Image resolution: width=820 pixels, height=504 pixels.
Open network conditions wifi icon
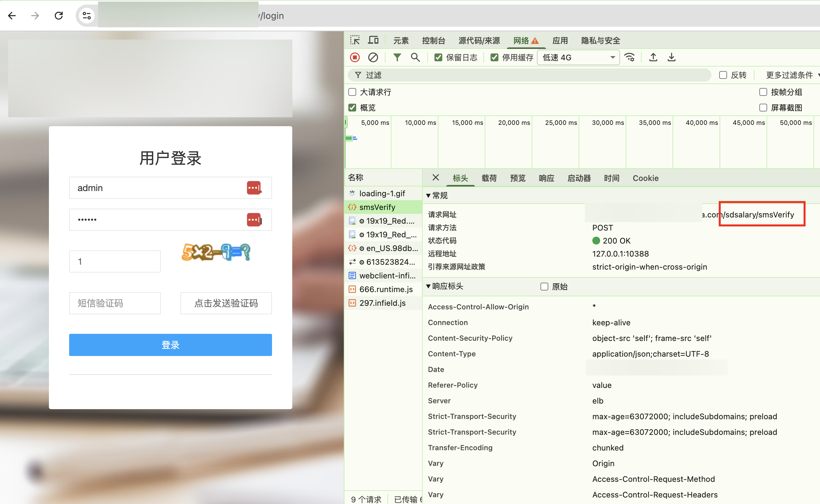tap(630, 57)
